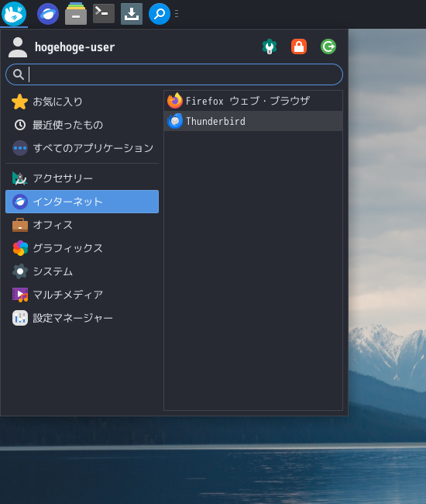This screenshot has height=504, width=426.
Task: Open マルチメディア category
Action: pos(82,295)
